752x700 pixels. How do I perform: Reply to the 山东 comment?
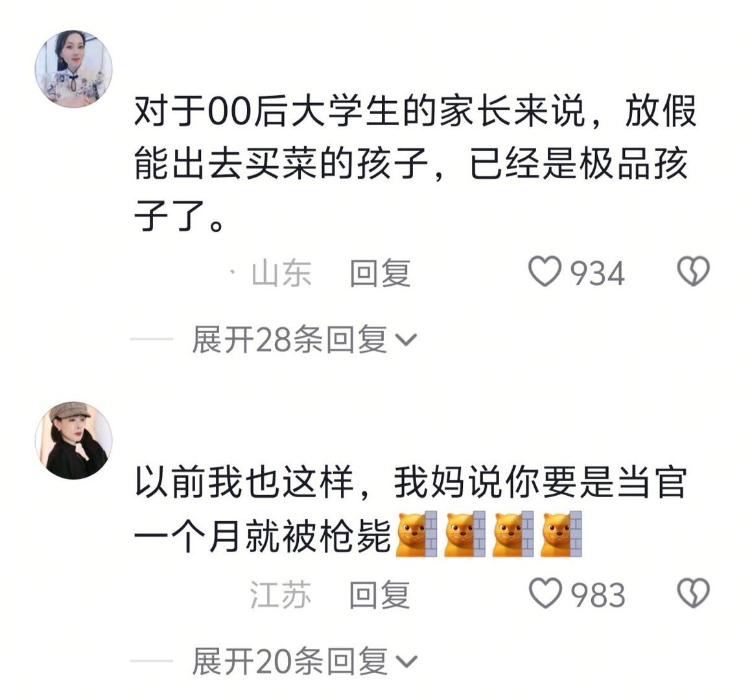380,273
